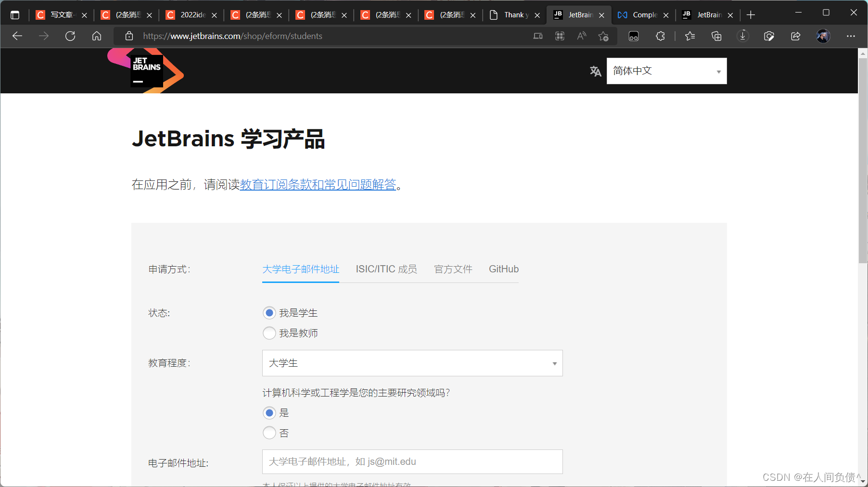This screenshot has width=868, height=487.
Task: Open the Share icon in toolbar
Action: [795, 36]
